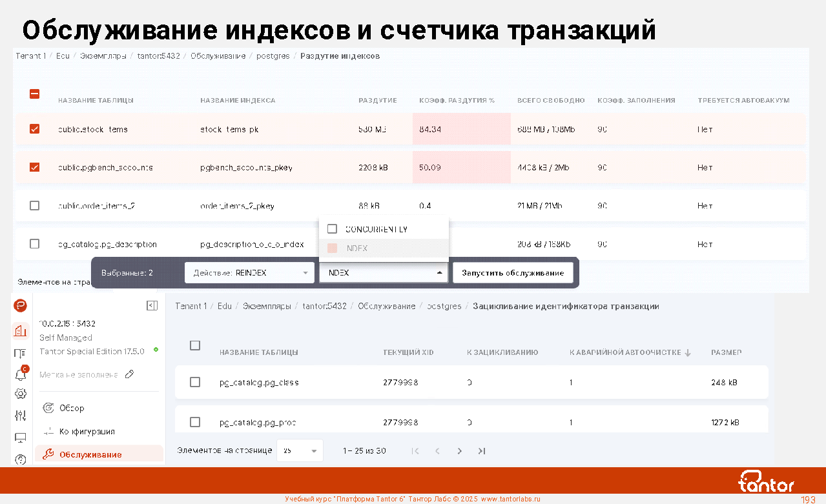Click the monitor icon in left sidebar
Screen dimensions: 826x504
click(x=20, y=438)
